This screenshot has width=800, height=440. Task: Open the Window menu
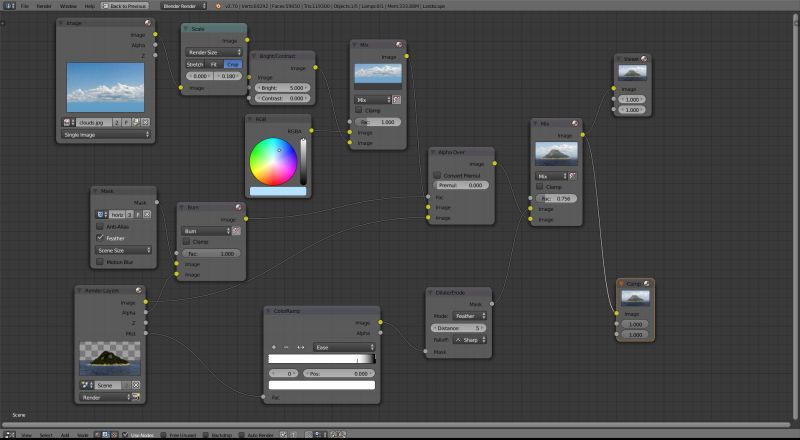click(x=68, y=6)
